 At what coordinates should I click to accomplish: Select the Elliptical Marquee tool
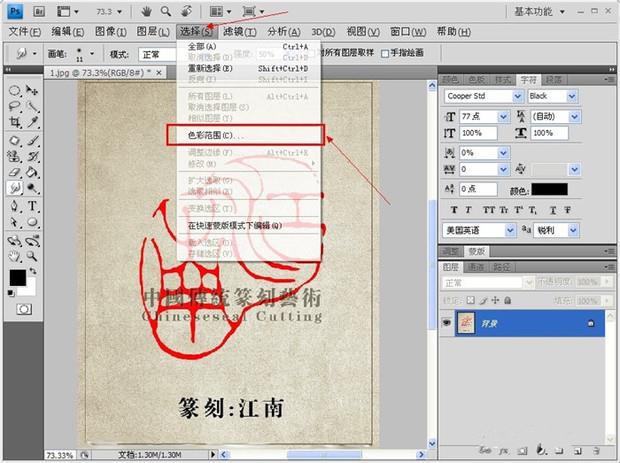pyautogui.click(x=15, y=91)
